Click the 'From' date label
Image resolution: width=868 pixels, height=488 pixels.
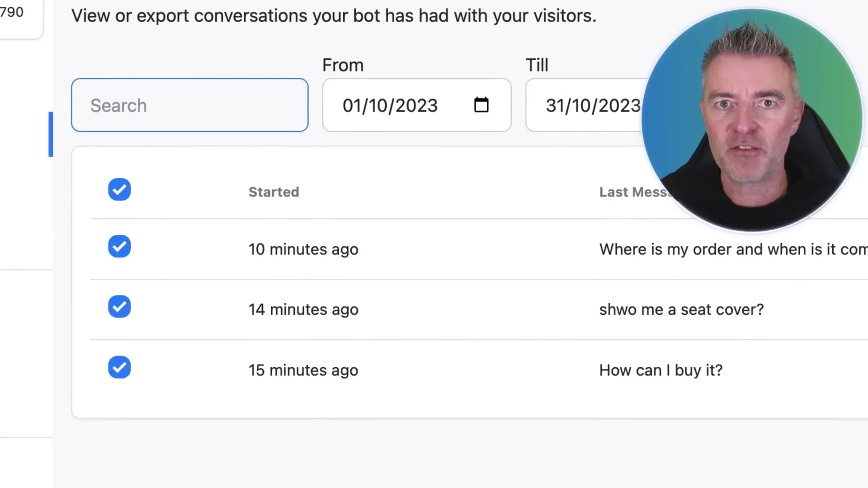click(x=343, y=66)
